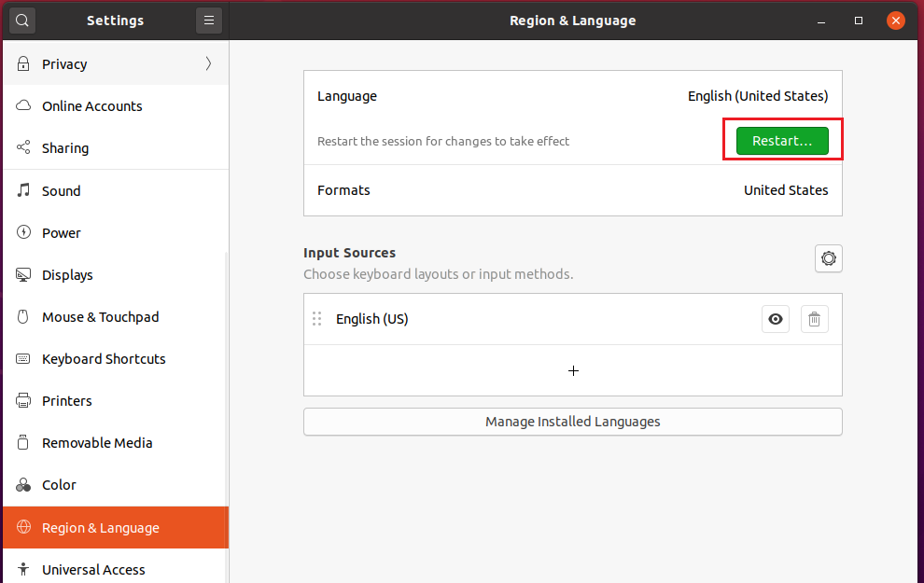This screenshot has height=583, width=924.
Task: Expand the Privacy section chevron
Action: [x=208, y=64]
